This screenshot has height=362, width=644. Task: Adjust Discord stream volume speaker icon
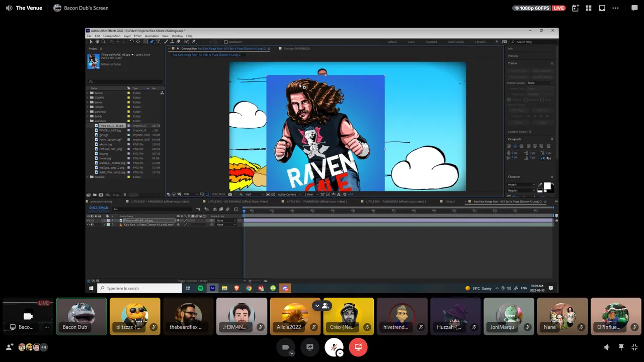(x=607, y=347)
